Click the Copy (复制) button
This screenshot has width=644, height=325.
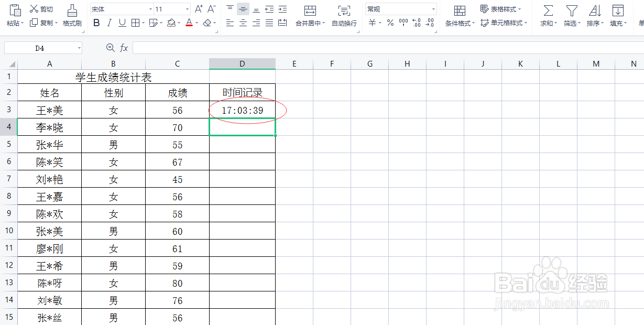tap(41, 23)
